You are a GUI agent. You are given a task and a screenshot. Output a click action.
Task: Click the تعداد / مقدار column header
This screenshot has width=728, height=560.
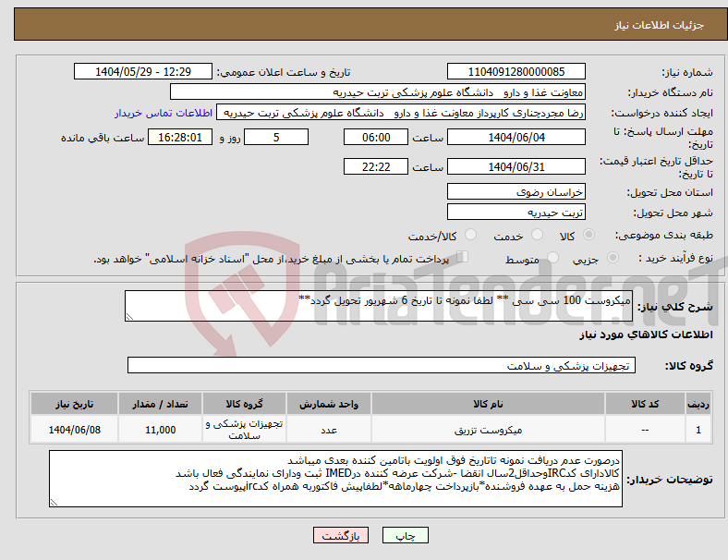(x=160, y=404)
